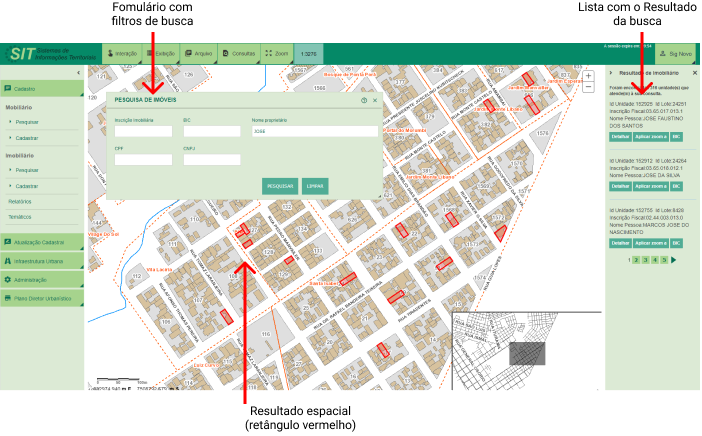Go to results page 3
The image size is (702, 436).
click(x=645, y=260)
